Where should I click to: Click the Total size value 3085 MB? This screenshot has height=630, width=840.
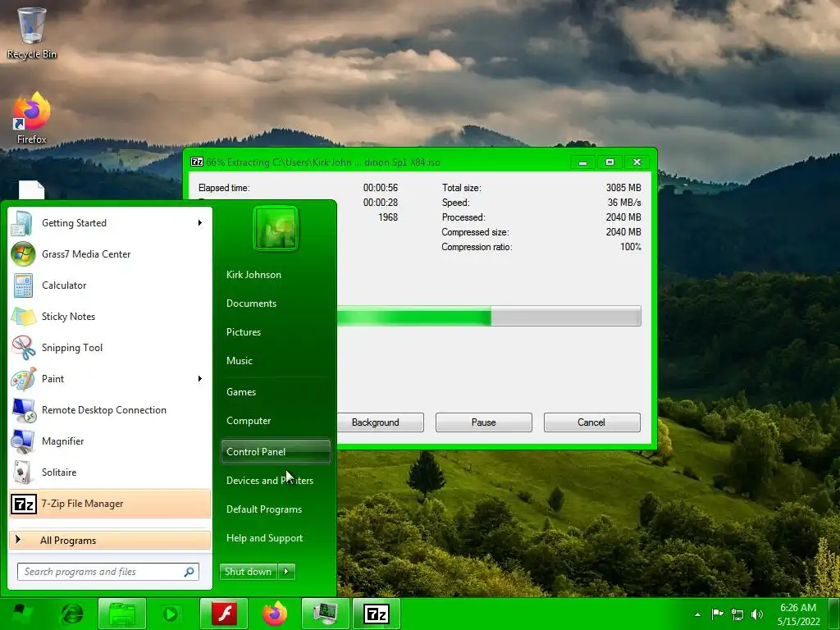pyautogui.click(x=623, y=188)
